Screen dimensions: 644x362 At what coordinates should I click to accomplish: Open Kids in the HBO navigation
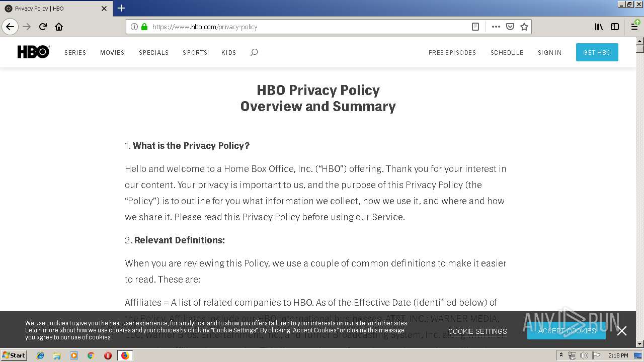[228, 52]
